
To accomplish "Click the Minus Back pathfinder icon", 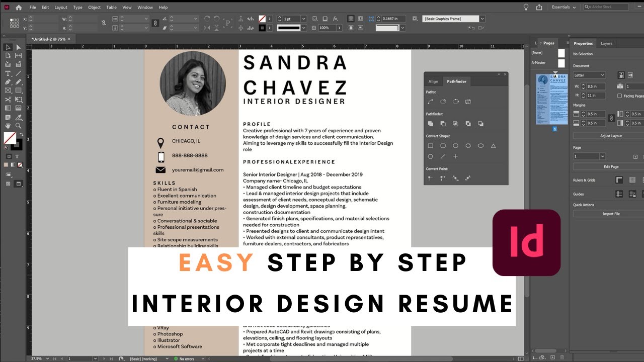I will pyautogui.click(x=481, y=124).
